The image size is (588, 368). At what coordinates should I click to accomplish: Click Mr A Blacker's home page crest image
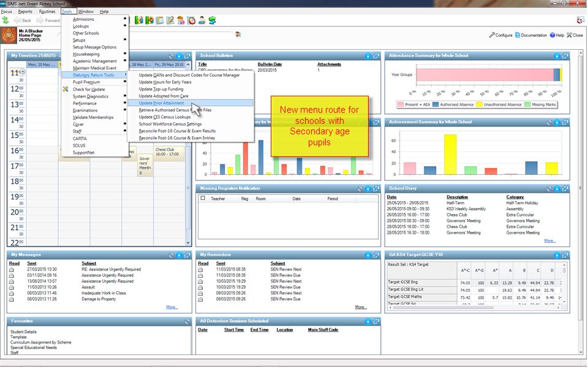(x=9, y=36)
